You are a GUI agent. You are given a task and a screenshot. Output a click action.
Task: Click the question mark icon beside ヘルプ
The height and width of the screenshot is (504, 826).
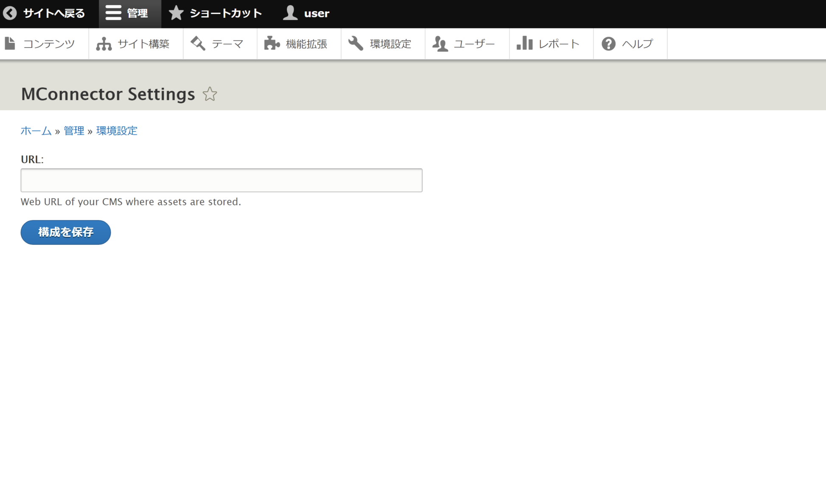[609, 43]
